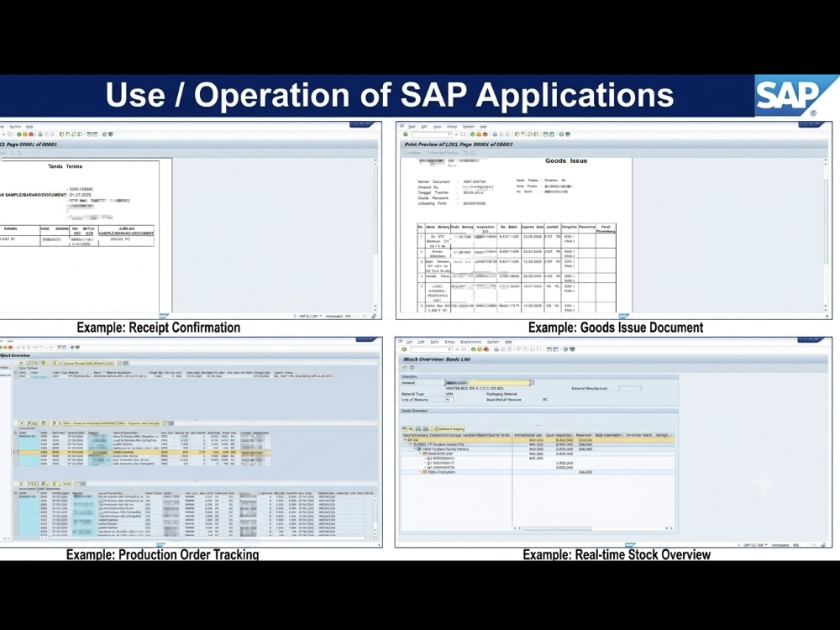
Task: Click Print icon in Receipt Confirmation toolbar
Action: [40, 134]
